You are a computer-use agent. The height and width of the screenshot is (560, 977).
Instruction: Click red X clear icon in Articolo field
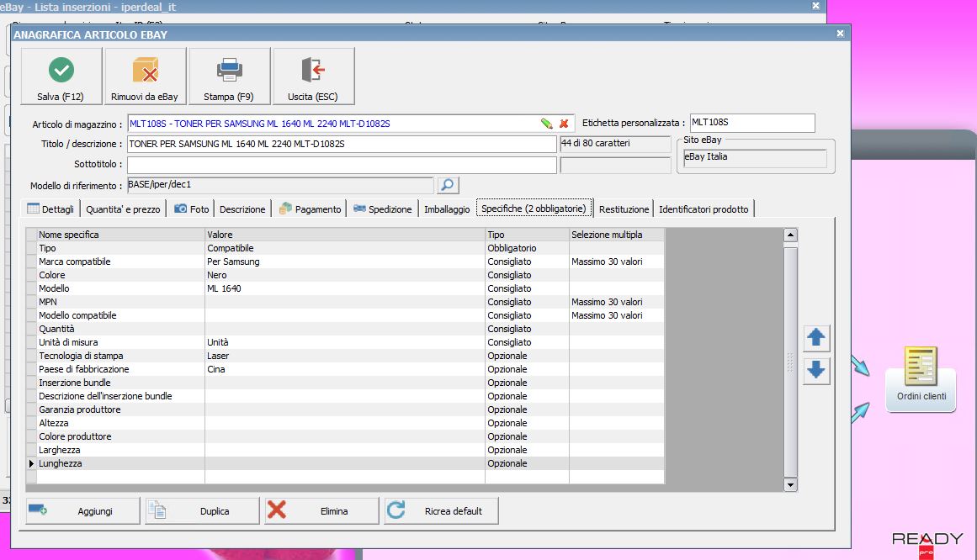click(564, 124)
